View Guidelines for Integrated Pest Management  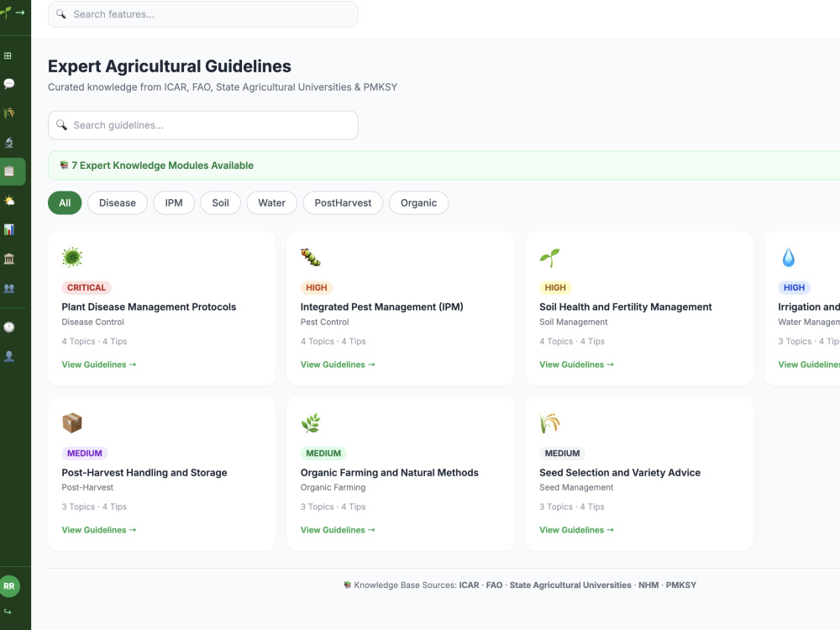click(x=338, y=365)
